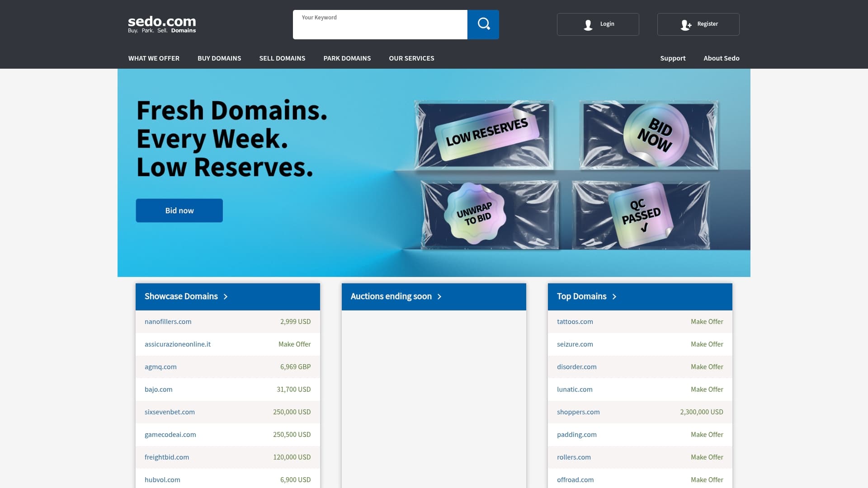This screenshot has width=868, height=488.
Task: Focus the Your Keyword search field
Action: pyautogui.click(x=380, y=24)
